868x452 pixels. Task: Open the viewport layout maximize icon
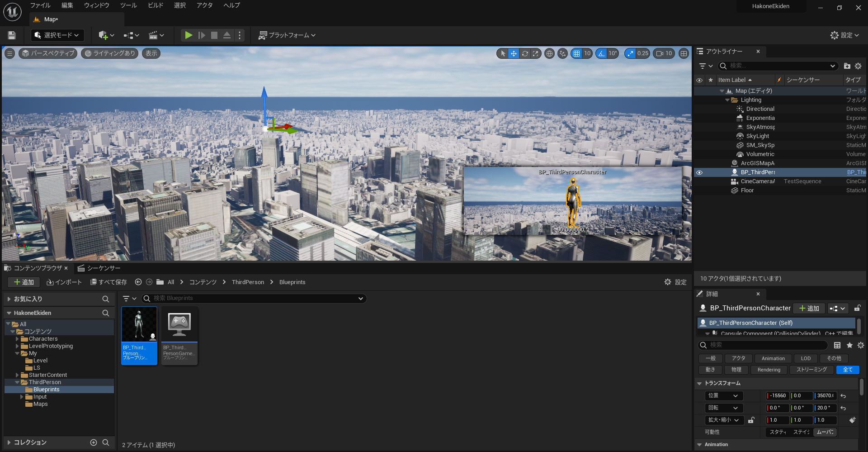[684, 53]
